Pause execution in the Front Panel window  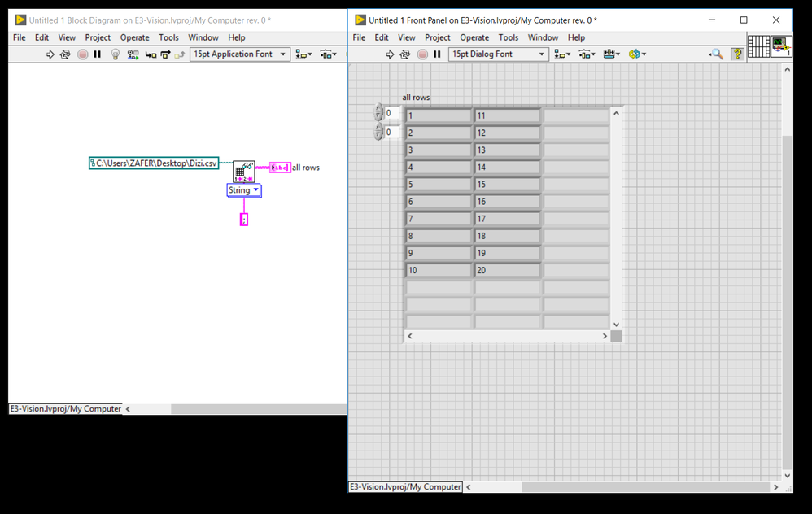[437, 54]
